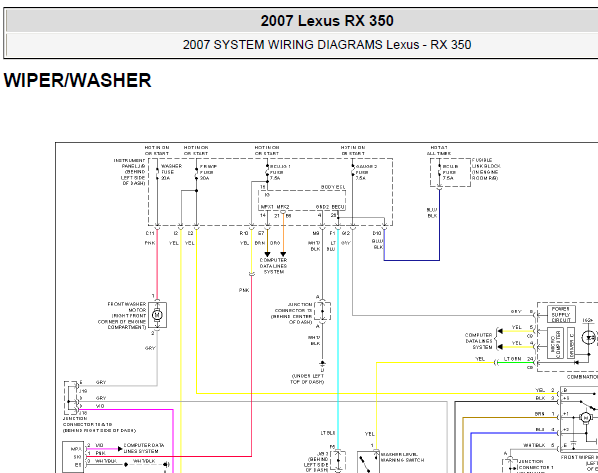Select the WIPER/WASHER heading
This screenshot has width=598, height=473.
tap(77, 80)
